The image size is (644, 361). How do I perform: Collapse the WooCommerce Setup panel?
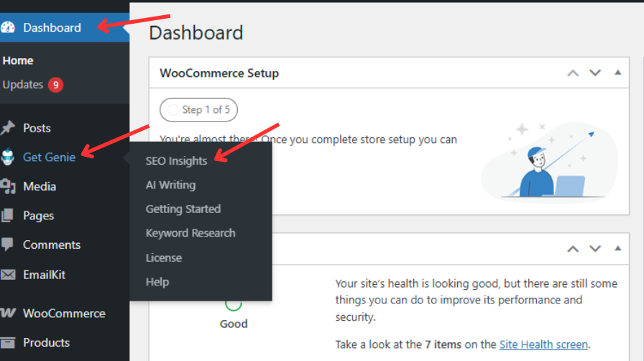[617, 73]
